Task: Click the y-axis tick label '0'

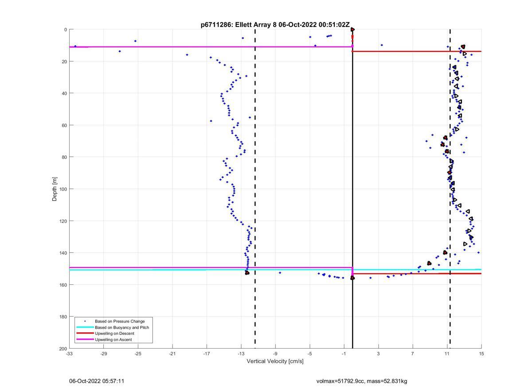Action: coord(66,30)
